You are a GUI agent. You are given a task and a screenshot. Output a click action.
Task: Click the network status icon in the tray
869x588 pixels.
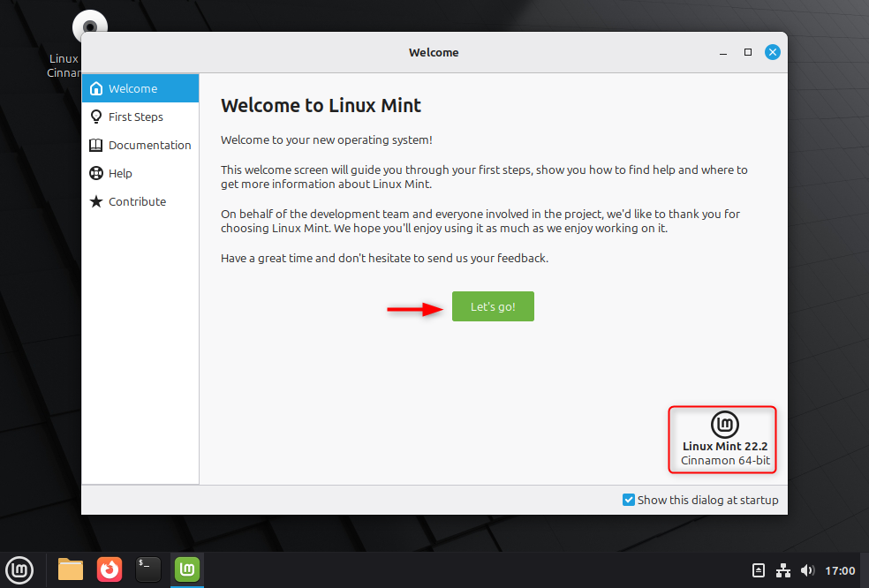782,569
